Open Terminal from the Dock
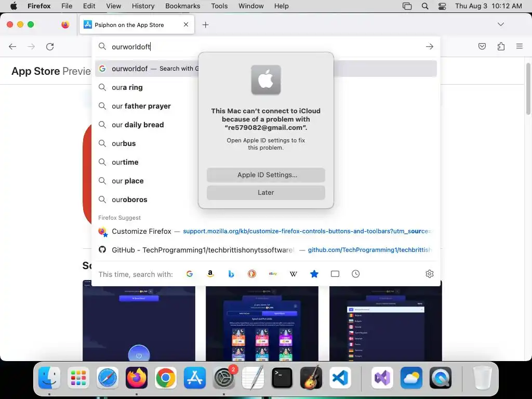The width and height of the screenshot is (532, 399). (x=282, y=378)
